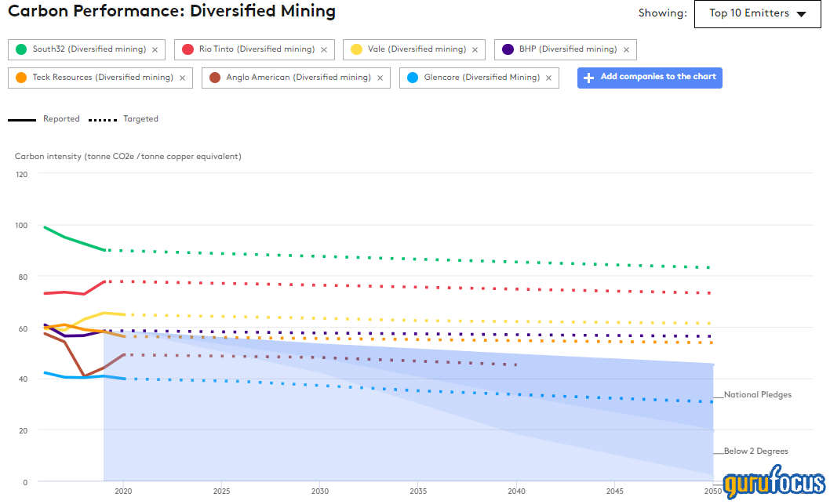Open the Top 10 Emitters dropdown
The height and width of the screenshot is (504, 830).
click(758, 14)
